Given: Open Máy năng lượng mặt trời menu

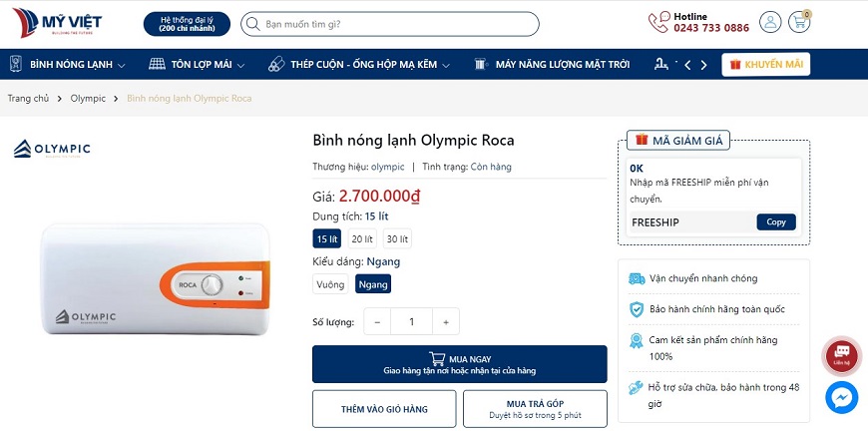Looking at the screenshot, I should point(552,65).
